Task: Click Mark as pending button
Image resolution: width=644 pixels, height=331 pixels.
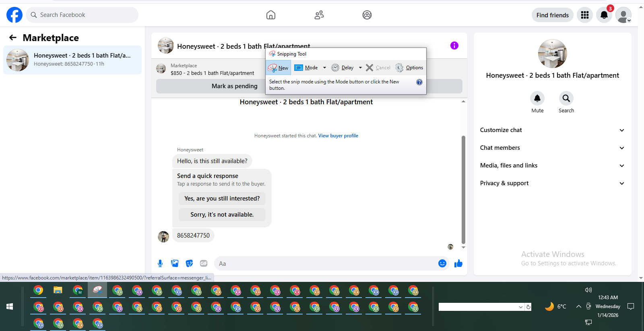Action: (x=235, y=86)
